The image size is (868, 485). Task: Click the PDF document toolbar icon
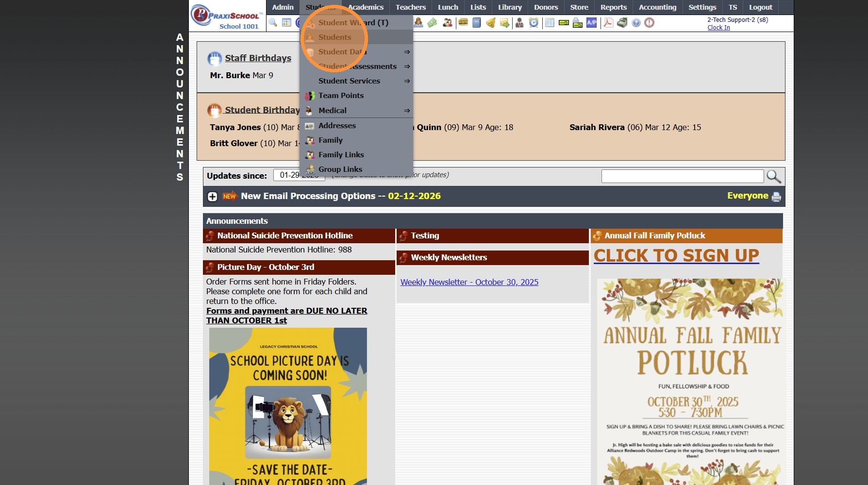click(x=608, y=23)
